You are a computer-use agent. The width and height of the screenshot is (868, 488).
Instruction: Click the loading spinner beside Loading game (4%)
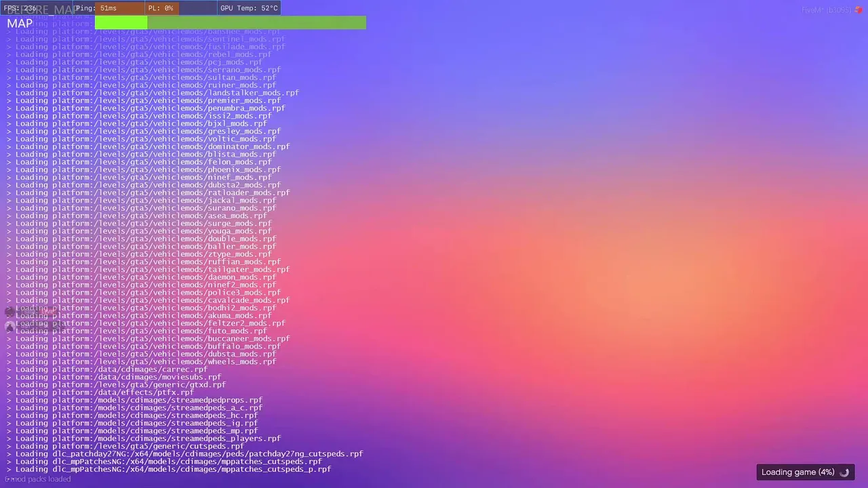(x=844, y=472)
